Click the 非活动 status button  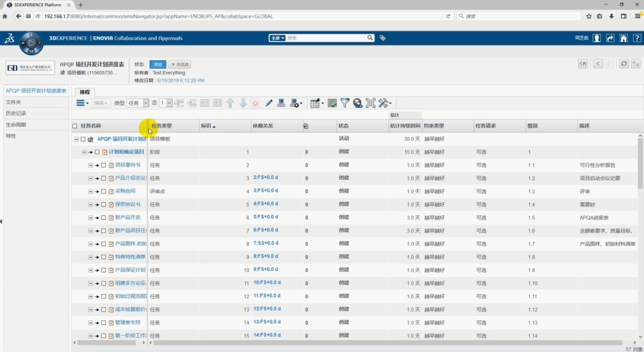point(179,64)
